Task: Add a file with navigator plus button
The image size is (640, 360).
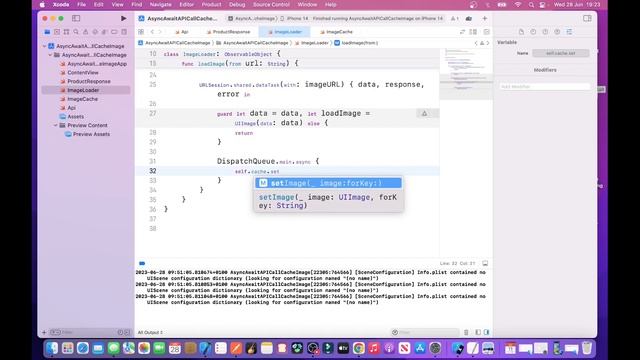Action: pos(44,333)
